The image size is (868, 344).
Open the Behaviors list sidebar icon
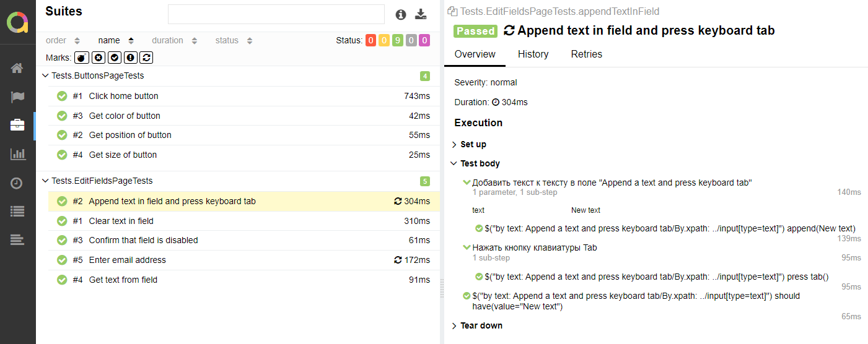tap(17, 212)
